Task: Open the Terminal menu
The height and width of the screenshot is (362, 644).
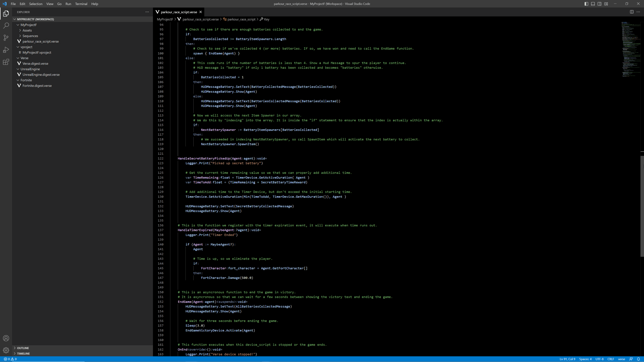Action: (x=81, y=4)
